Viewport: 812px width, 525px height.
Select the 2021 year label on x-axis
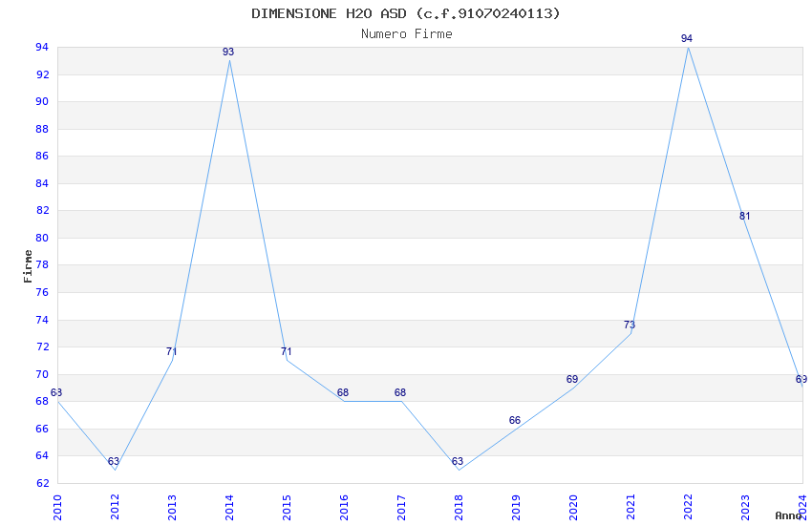630,507
